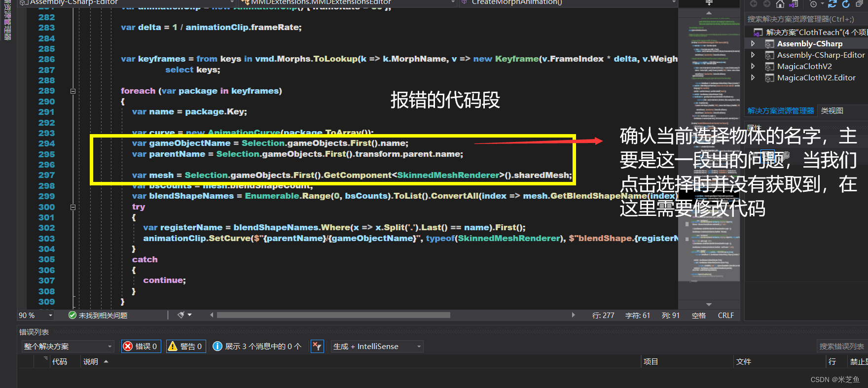The image size is (868, 388).
Task: Sort error list by 项目 column
Action: pyautogui.click(x=651, y=362)
